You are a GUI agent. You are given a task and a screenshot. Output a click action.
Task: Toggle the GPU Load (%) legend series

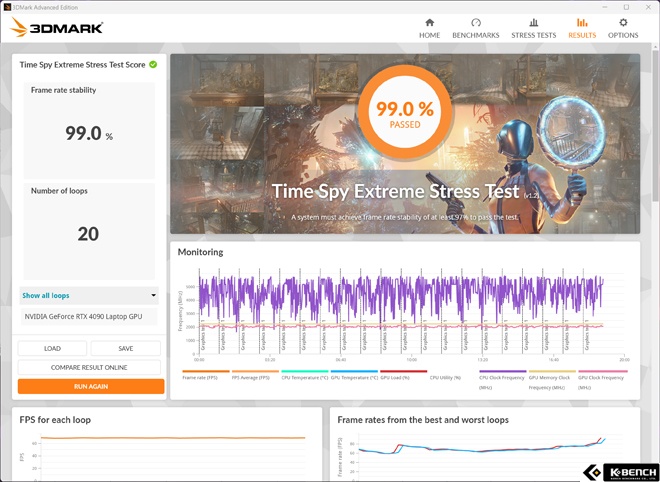[403, 375]
